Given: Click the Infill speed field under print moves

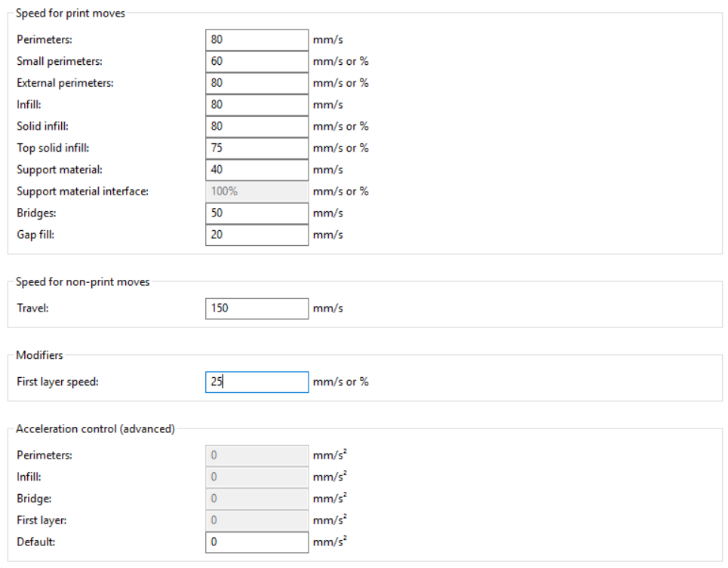Looking at the screenshot, I should 256,105.
